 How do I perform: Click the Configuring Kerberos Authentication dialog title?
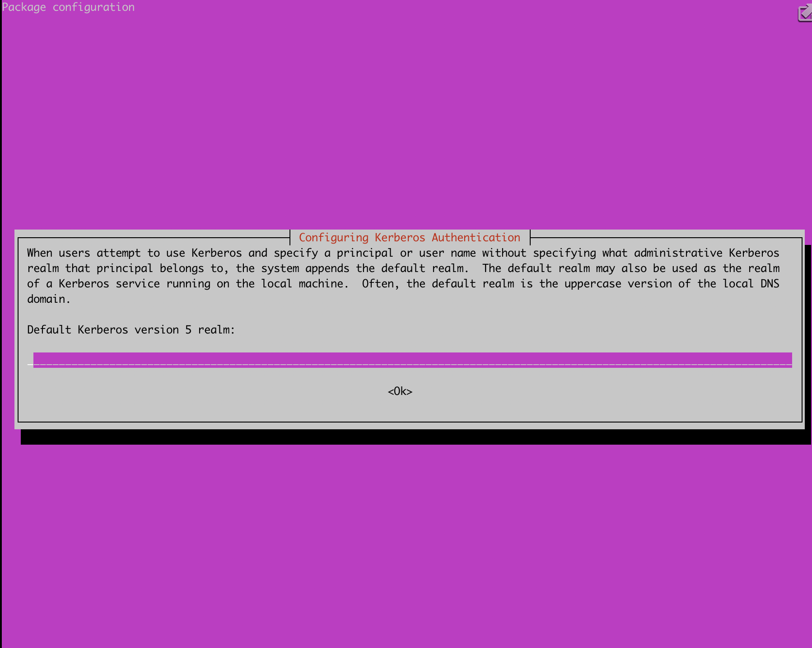(409, 237)
